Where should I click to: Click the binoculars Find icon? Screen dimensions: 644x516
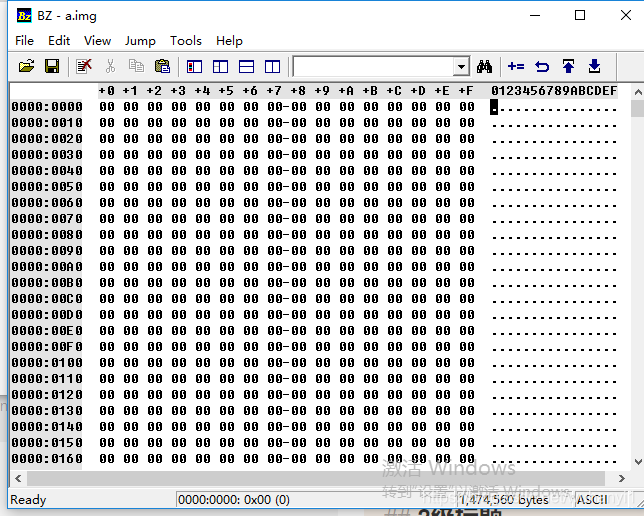click(485, 66)
